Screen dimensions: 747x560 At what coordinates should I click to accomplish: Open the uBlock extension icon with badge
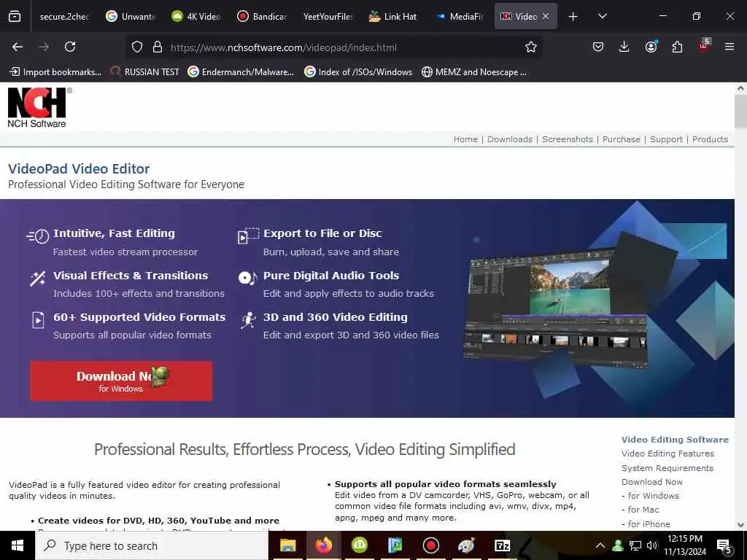coord(704,46)
